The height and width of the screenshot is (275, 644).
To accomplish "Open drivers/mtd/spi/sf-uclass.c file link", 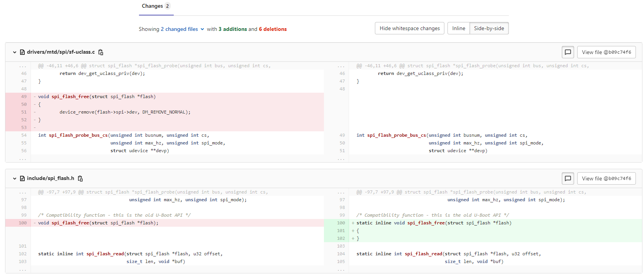I will [61, 52].
